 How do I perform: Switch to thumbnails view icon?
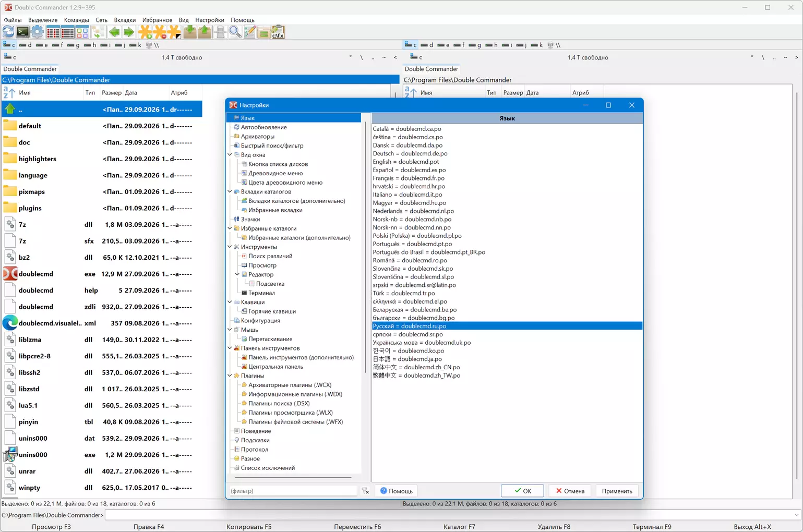(x=82, y=32)
